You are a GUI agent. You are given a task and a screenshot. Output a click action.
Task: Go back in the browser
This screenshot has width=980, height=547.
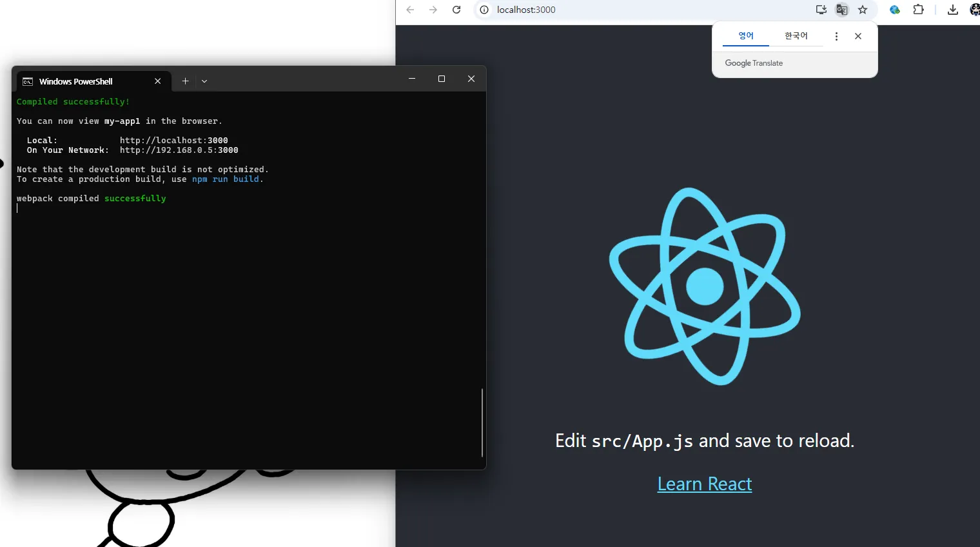[x=410, y=10]
